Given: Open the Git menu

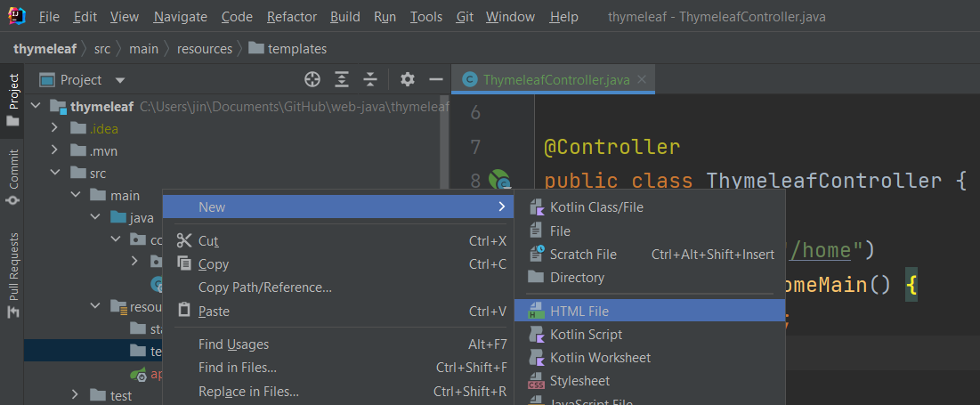Looking at the screenshot, I should [x=465, y=17].
